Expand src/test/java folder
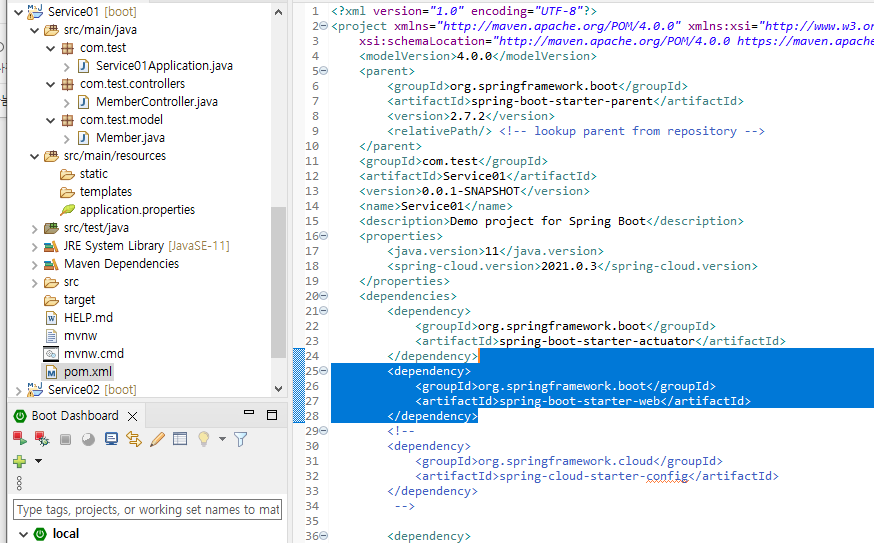Viewport: 874px width, 543px height. click(x=35, y=229)
